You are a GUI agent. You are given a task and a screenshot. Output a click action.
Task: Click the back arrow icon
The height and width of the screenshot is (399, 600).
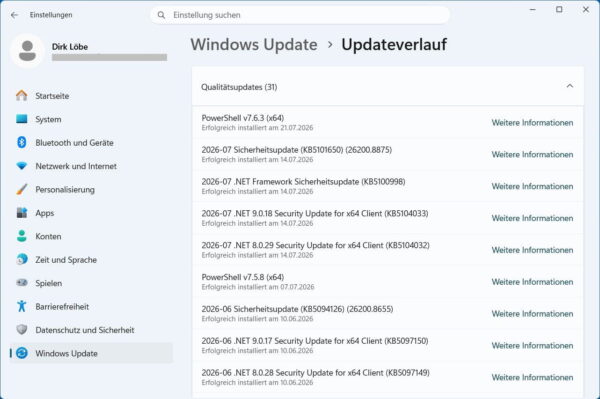tap(15, 15)
